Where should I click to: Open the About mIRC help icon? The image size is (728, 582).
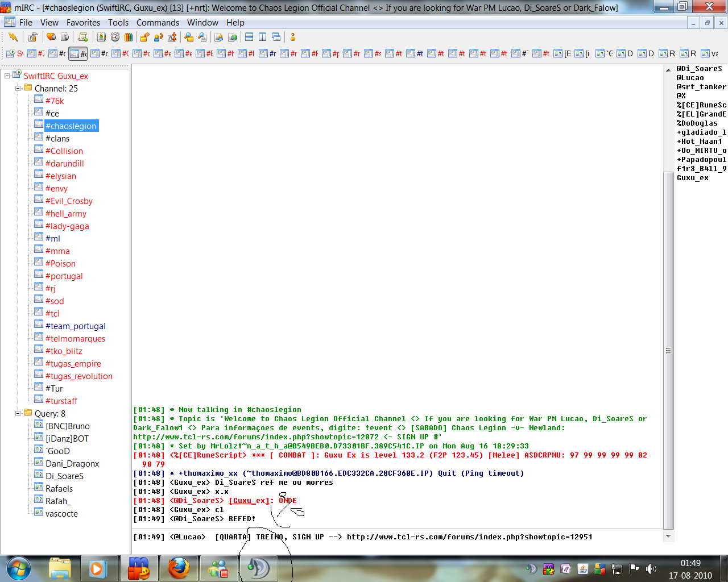(293, 38)
